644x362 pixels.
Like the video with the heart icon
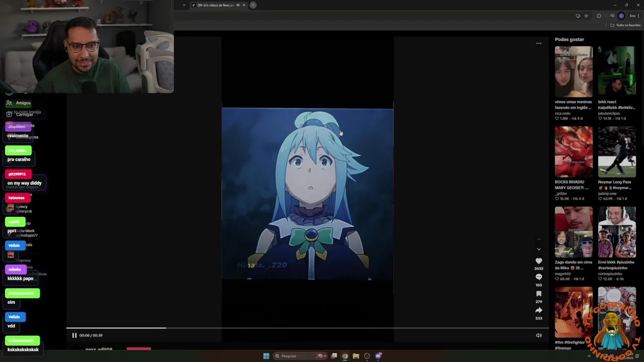[x=538, y=261]
